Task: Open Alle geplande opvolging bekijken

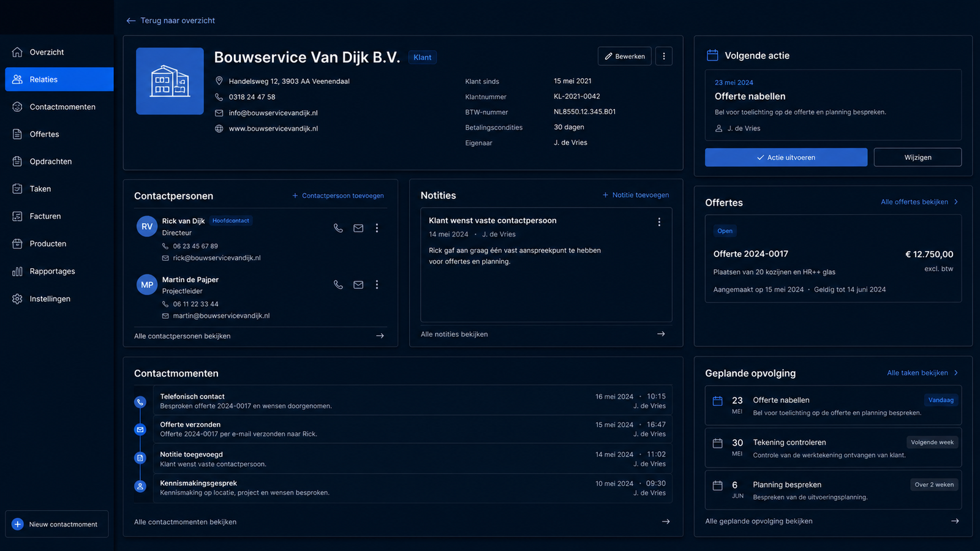Action: (x=832, y=521)
